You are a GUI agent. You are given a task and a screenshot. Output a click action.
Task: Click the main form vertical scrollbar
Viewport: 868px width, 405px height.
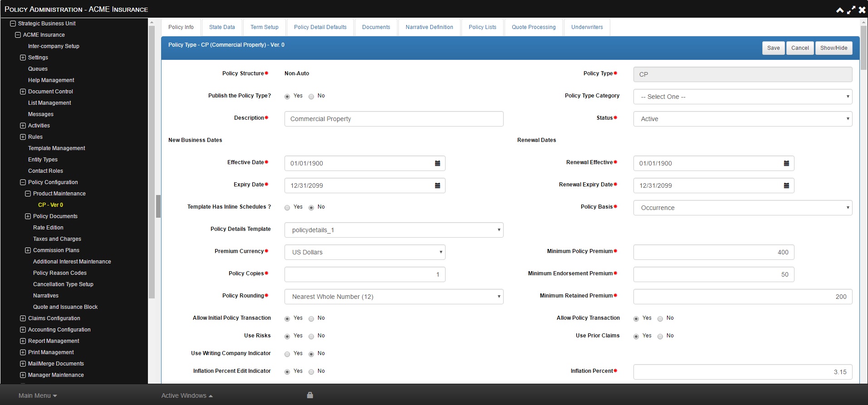point(863,48)
